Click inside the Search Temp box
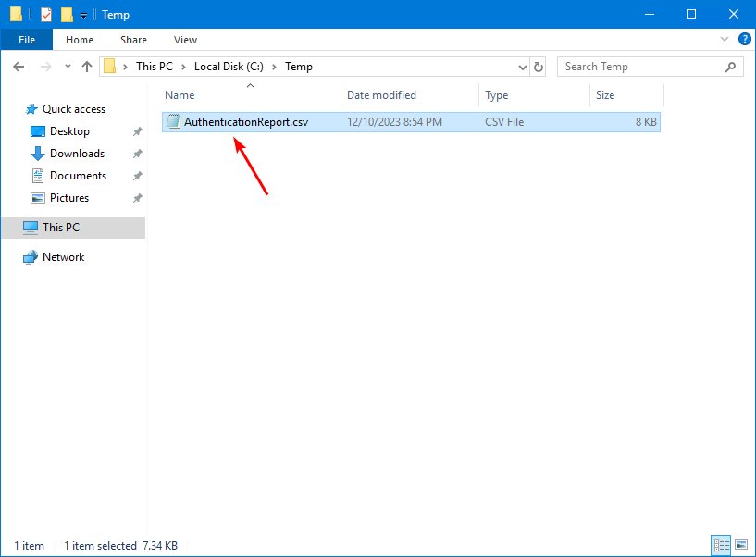Screen dimensions: 756x557 [x=643, y=67]
